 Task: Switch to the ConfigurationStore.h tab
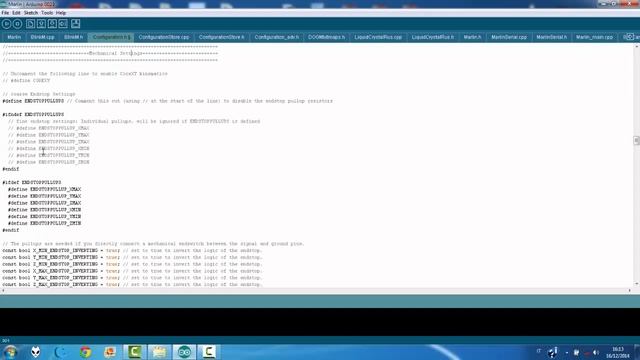[x=222, y=37]
